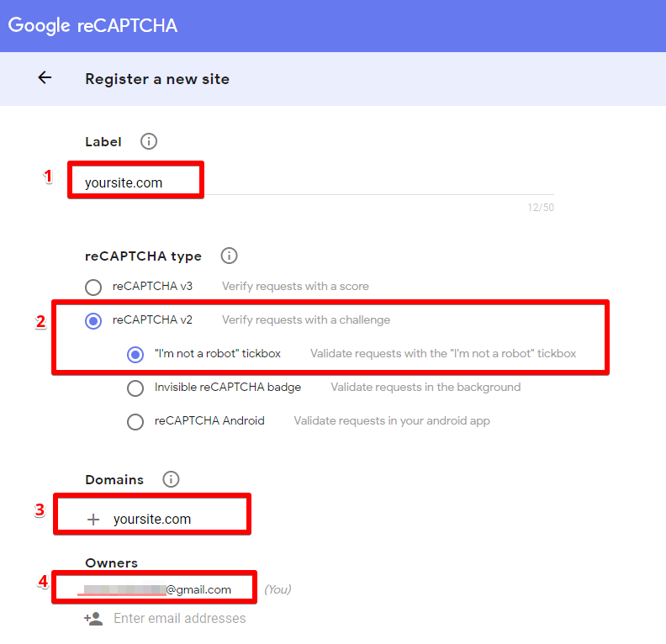Viewport: 666px width, 644px height.
Task: Click the Google reCAPTCHA logo
Action: [92, 25]
